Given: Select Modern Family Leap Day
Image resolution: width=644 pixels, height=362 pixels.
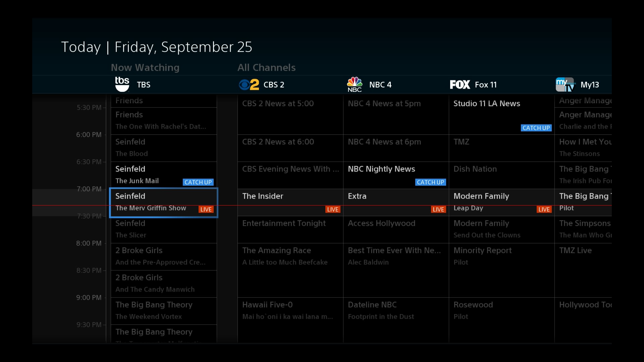Looking at the screenshot, I should pos(501,202).
